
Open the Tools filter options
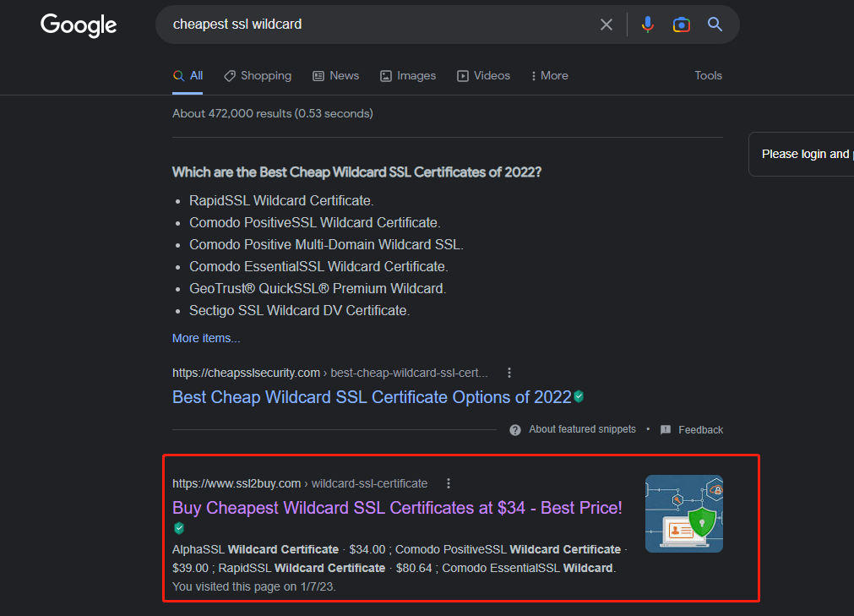pos(708,76)
